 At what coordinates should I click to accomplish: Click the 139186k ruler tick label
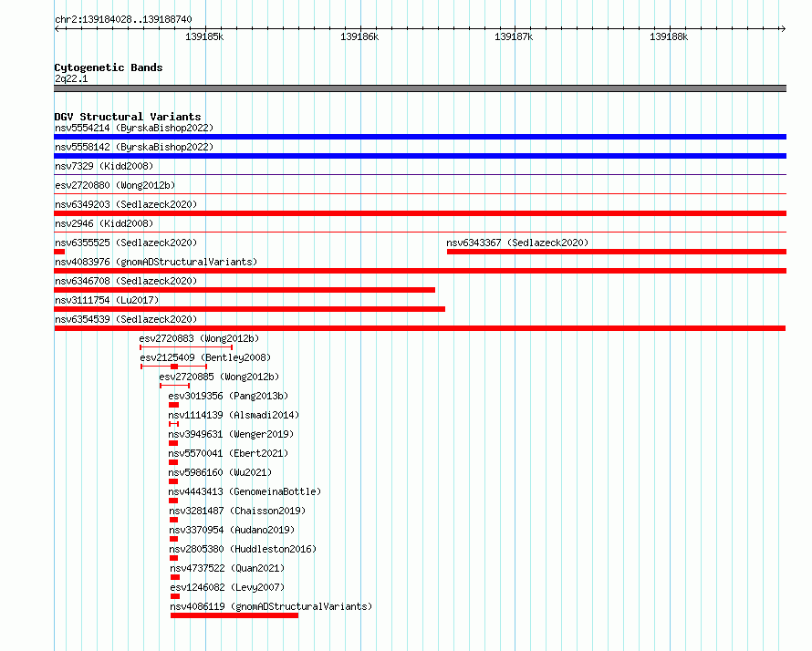click(359, 36)
